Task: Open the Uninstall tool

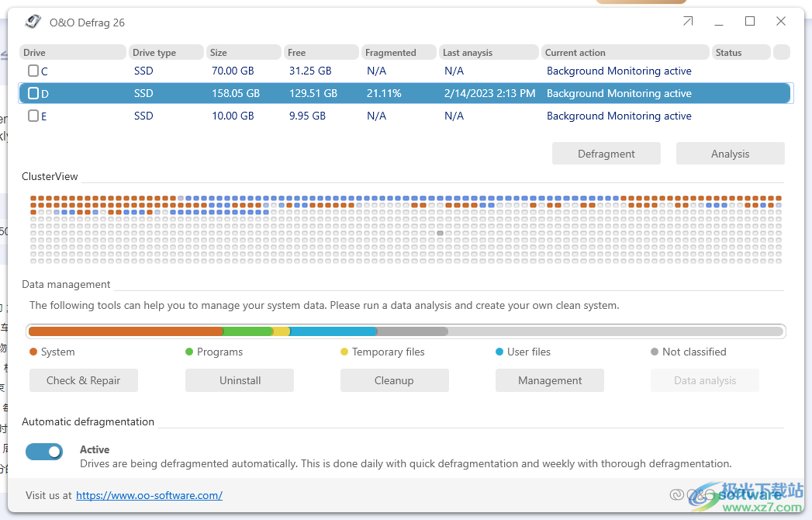Action: (240, 380)
